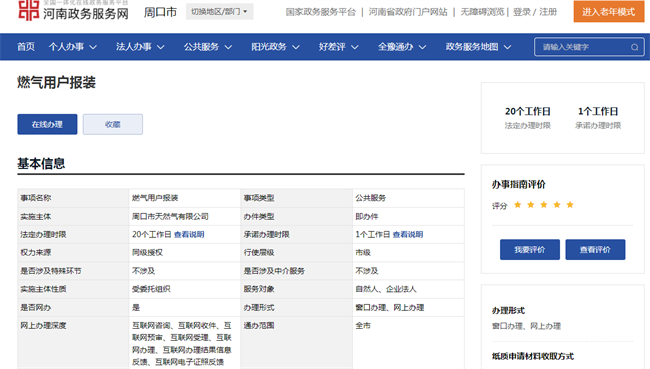Click the third rating star
The height and width of the screenshot is (369, 650).
coord(544,204)
